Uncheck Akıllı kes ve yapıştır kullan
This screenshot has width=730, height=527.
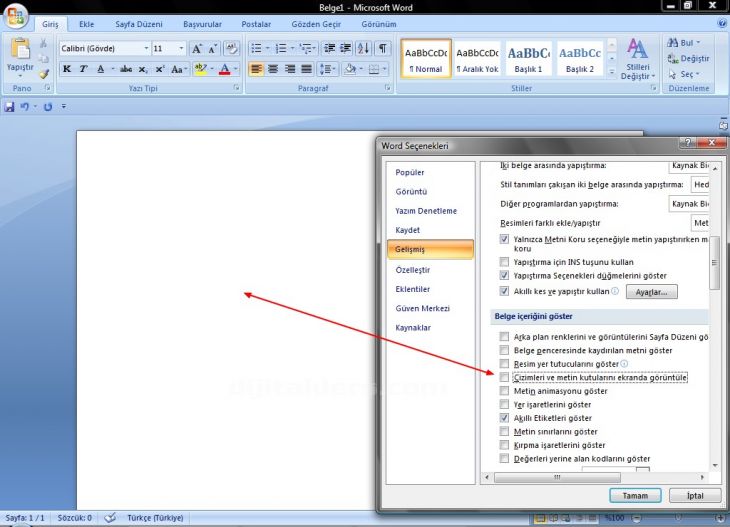504,291
